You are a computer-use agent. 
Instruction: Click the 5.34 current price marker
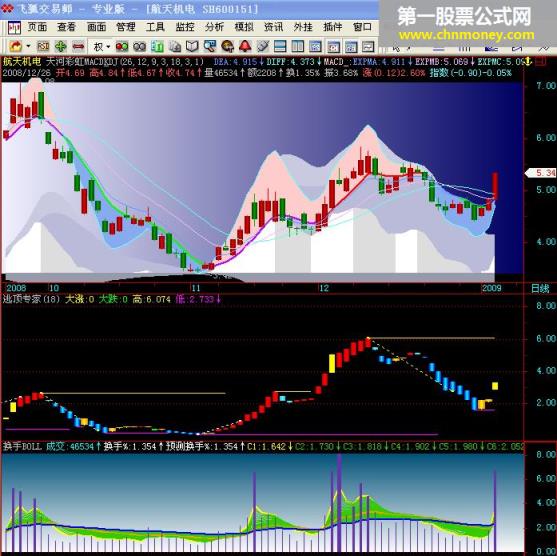coord(541,173)
